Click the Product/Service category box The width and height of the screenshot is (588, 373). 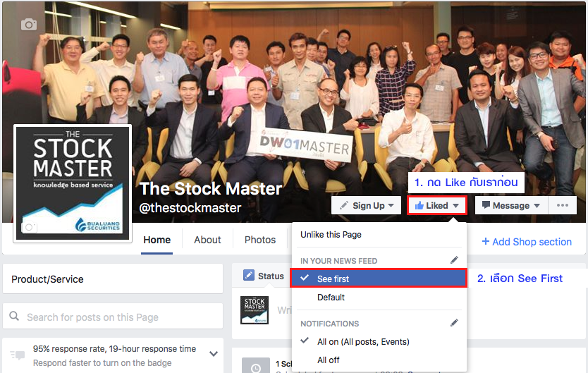click(113, 279)
